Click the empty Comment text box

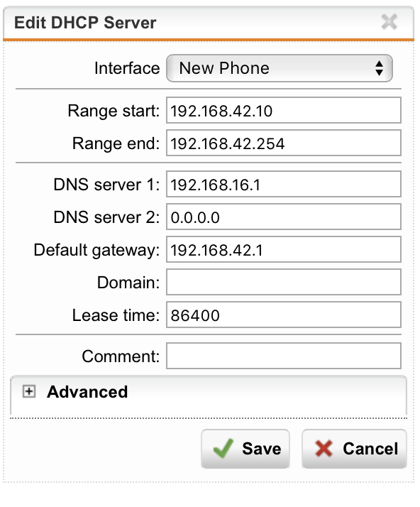tap(284, 356)
